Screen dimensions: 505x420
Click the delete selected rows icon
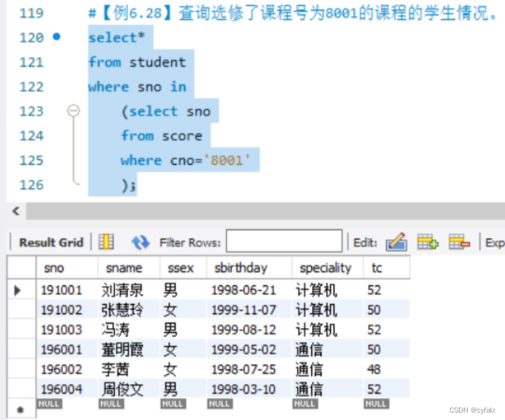(x=460, y=242)
